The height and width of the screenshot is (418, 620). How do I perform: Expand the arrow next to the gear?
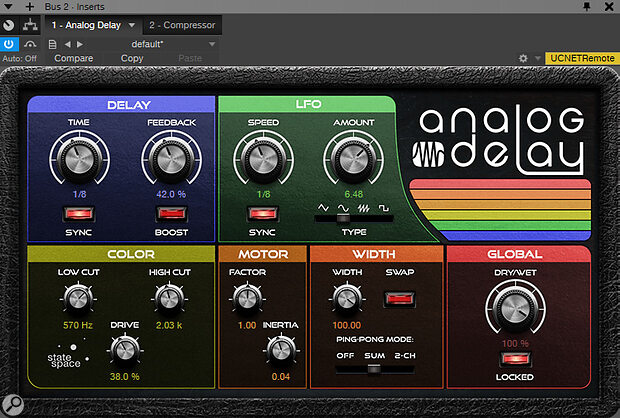pyautogui.click(x=537, y=59)
